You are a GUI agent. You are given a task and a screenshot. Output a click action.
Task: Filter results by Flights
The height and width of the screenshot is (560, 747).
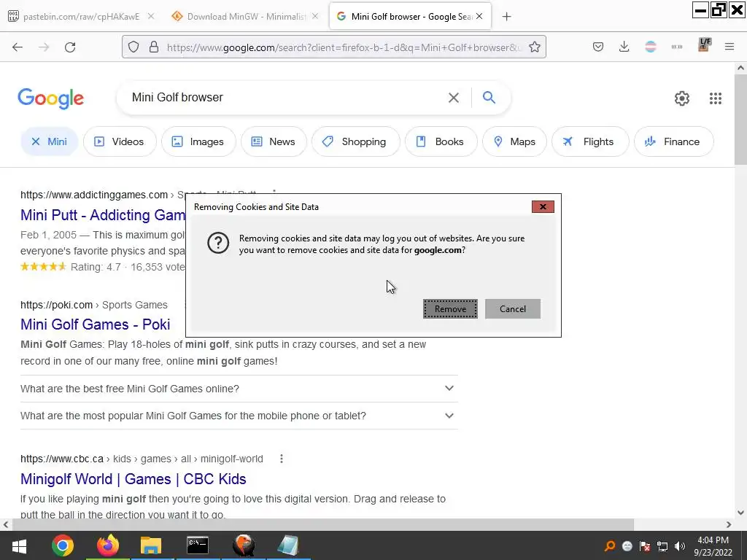[x=589, y=141]
